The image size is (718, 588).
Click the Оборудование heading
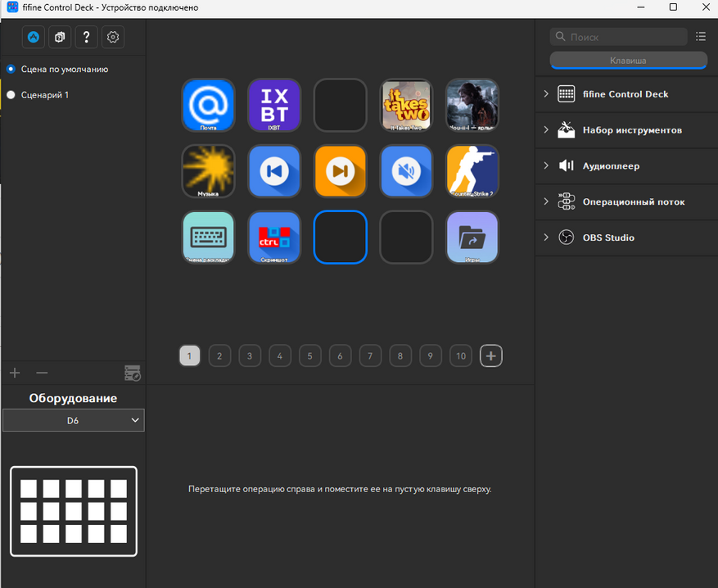click(x=73, y=398)
